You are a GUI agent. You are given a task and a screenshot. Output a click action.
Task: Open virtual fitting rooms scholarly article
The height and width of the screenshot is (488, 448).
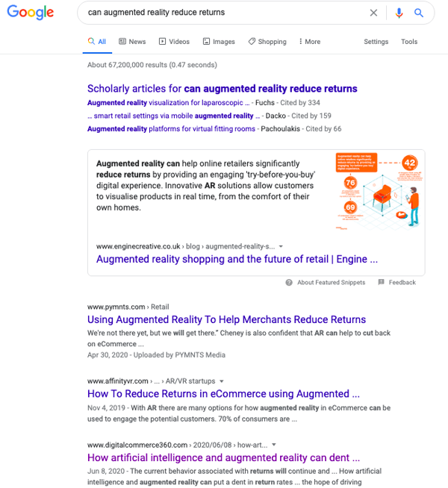(x=171, y=129)
